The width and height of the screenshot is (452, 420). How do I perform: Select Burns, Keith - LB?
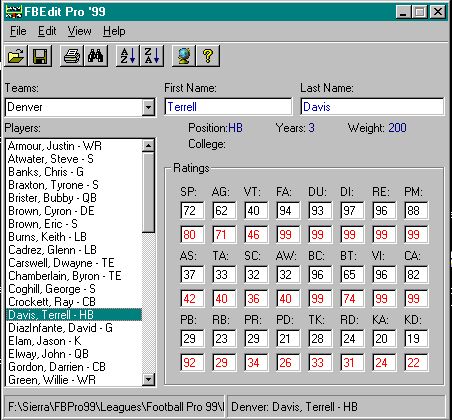(x=74, y=237)
